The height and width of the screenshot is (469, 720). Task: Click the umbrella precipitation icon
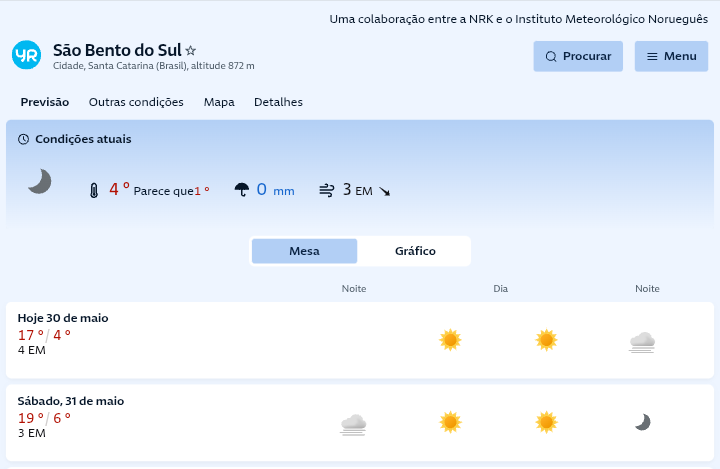click(x=241, y=190)
